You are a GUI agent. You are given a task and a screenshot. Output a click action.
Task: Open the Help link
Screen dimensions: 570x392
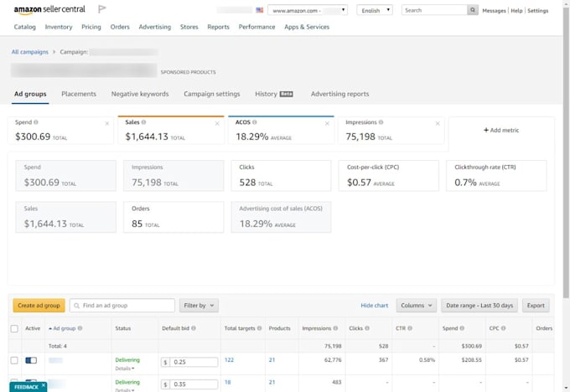click(x=516, y=11)
